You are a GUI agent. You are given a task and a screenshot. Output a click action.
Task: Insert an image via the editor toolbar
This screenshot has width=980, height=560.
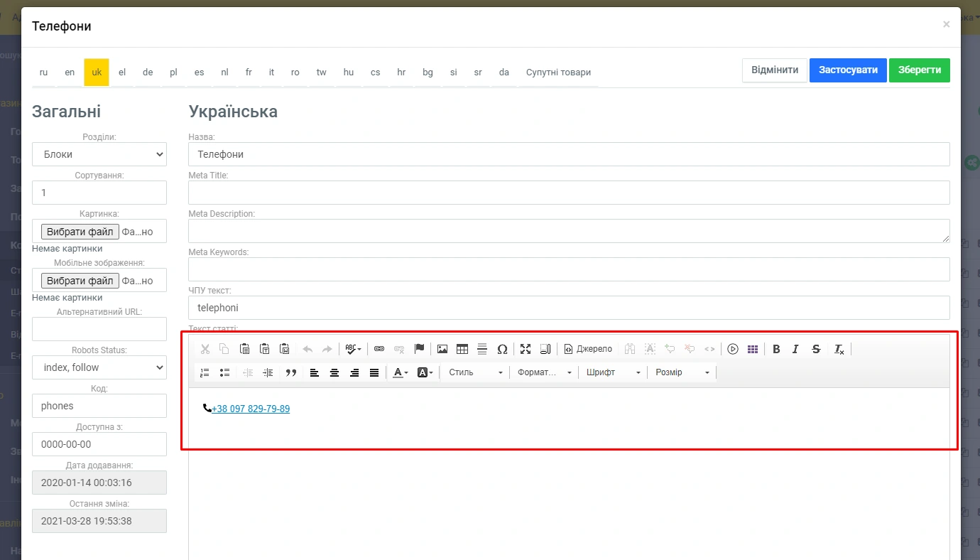[x=442, y=349]
